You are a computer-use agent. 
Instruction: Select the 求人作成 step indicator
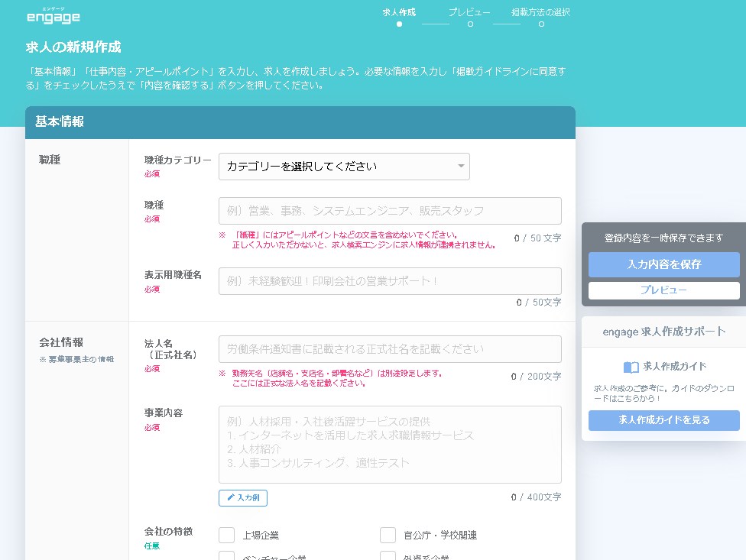399,17
